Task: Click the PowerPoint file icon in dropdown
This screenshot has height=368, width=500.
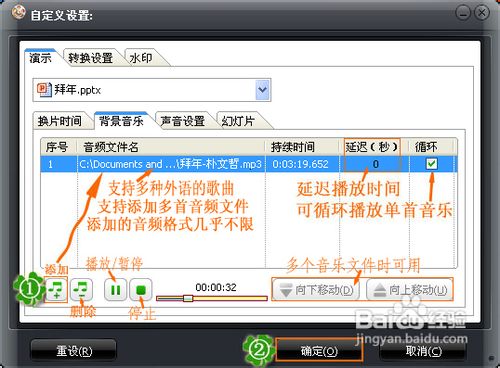Action: tap(44, 90)
